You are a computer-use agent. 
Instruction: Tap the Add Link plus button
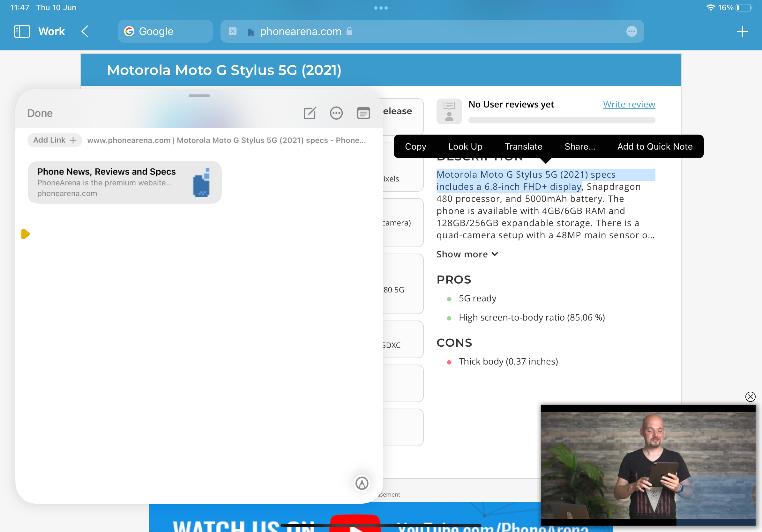coord(53,140)
